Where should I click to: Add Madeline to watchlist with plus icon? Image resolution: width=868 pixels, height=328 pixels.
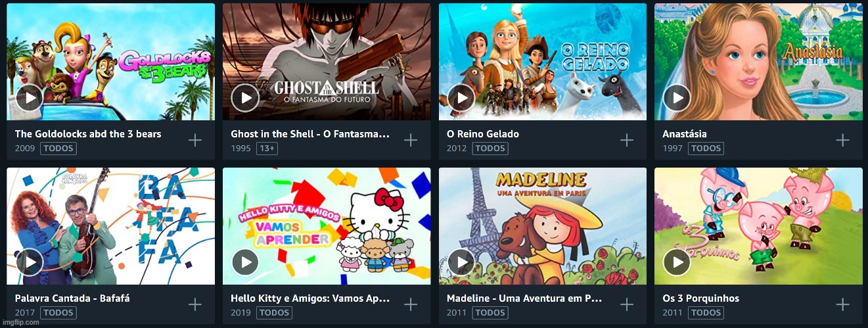627,304
